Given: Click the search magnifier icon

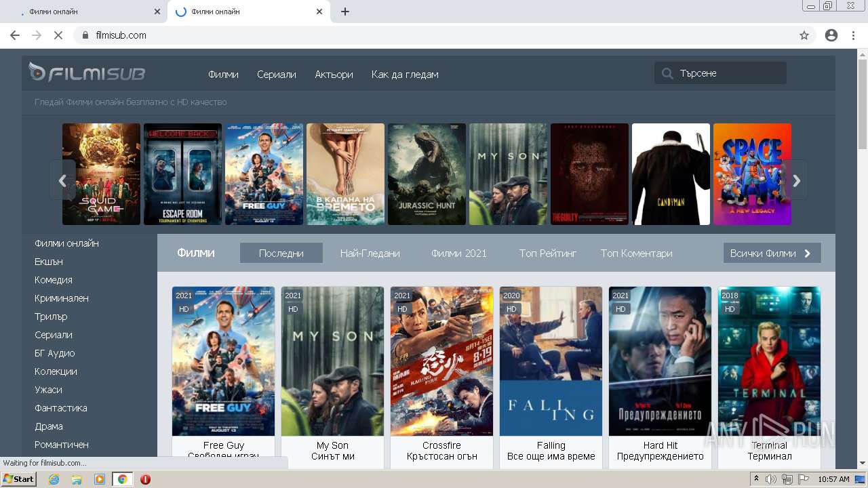Looking at the screenshot, I should [x=668, y=73].
